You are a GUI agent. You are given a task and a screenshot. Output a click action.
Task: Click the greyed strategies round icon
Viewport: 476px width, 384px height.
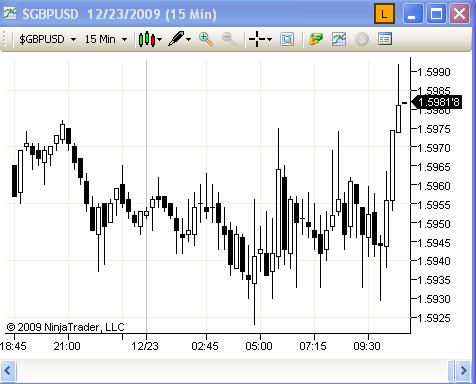[362, 39]
